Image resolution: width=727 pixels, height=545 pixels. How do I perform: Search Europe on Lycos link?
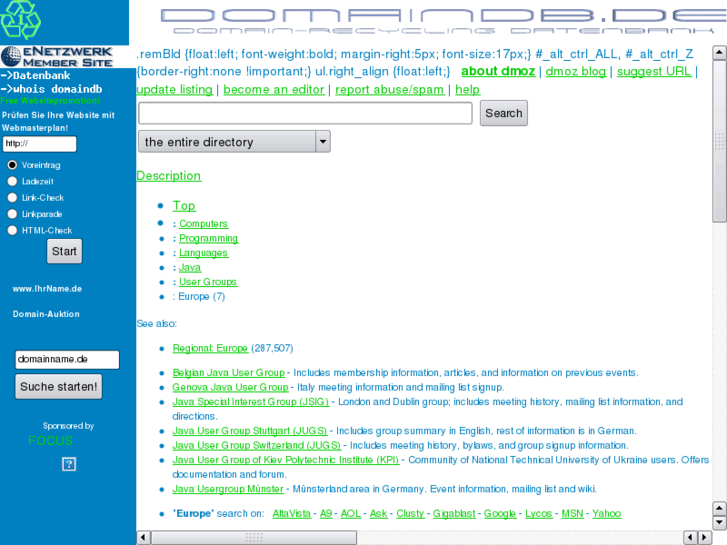pyautogui.click(x=539, y=513)
